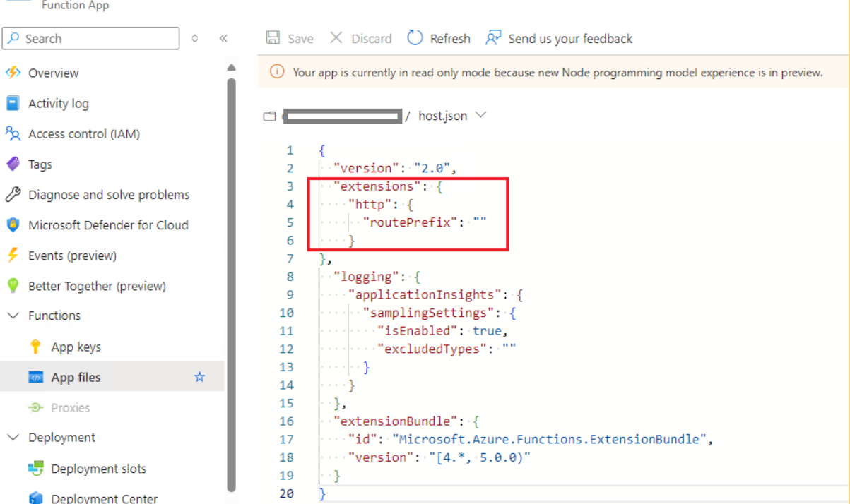
Task: Open the host.json file dropdown
Action: pos(481,115)
